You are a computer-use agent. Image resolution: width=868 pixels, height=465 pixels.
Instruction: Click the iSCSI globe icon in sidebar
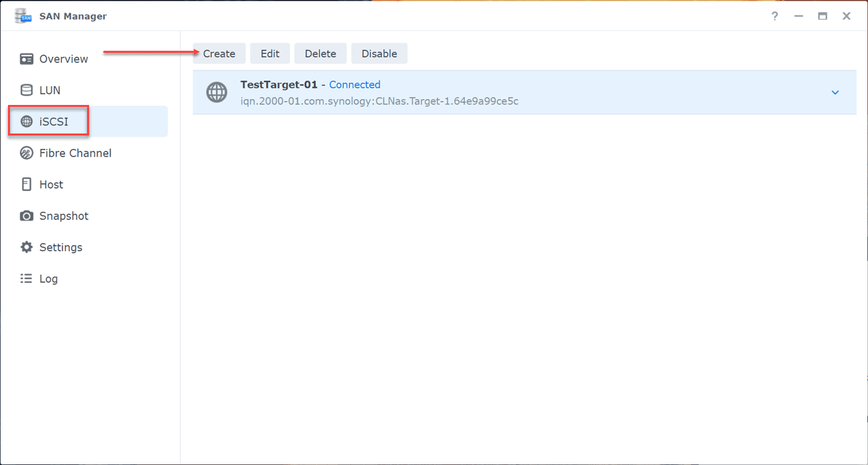pos(26,121)
